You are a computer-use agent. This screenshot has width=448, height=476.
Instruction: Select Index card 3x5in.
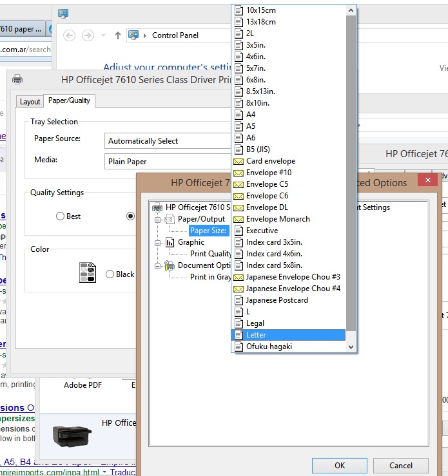click(x=289, y=242)
